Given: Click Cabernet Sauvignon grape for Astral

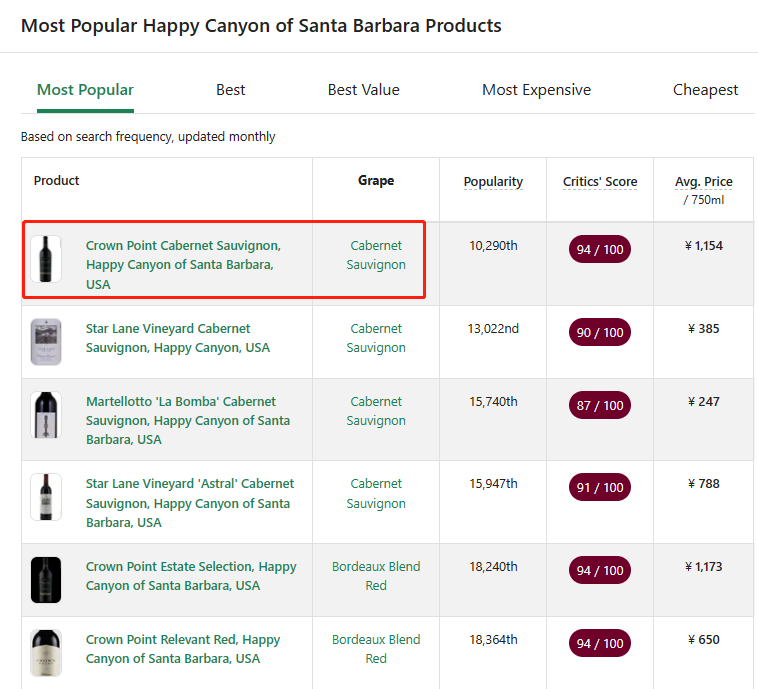Looking at the screenshot, I should click(376, 493).
